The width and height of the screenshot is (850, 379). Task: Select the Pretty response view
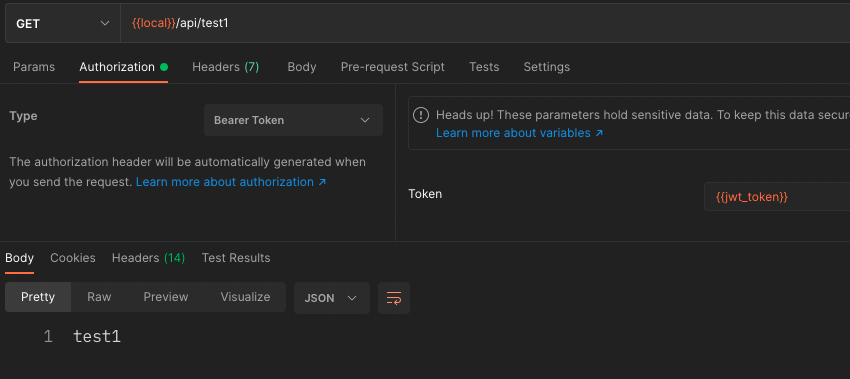click(x=38, y=297)
